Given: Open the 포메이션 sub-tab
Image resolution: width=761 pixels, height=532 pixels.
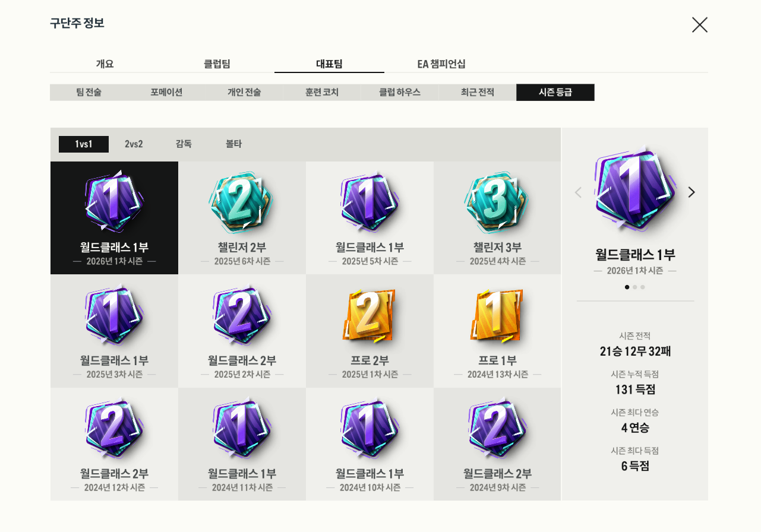Looking at the screenshot, I should (166, 93).
